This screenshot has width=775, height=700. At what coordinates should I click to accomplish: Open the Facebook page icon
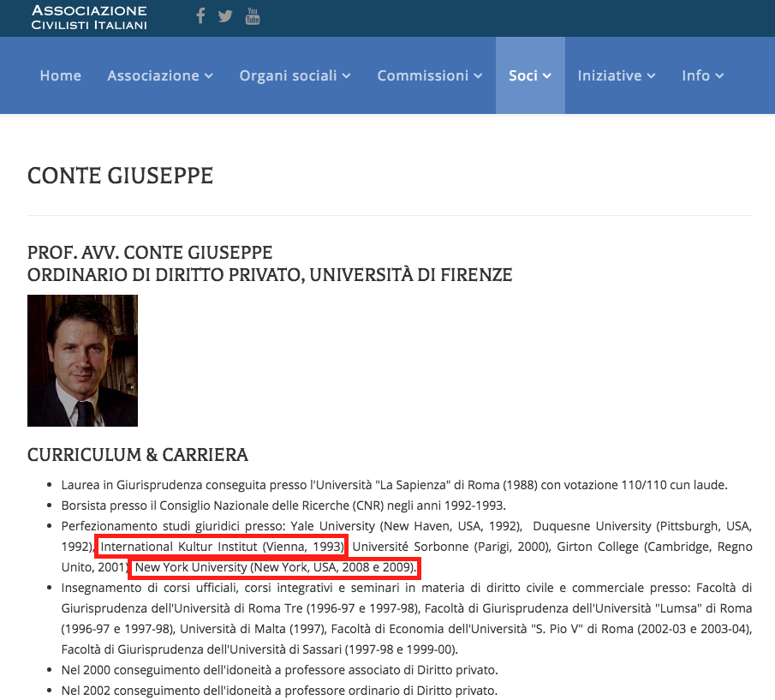click(200, 16)
